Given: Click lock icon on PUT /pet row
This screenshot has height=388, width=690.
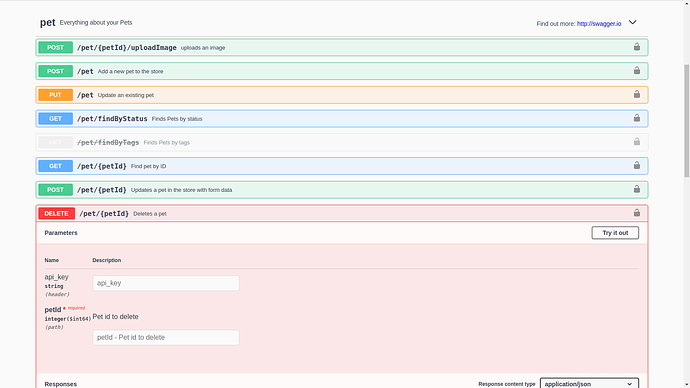Looking at the screenshot, I should pyautogui.click(x=637, y=94).
